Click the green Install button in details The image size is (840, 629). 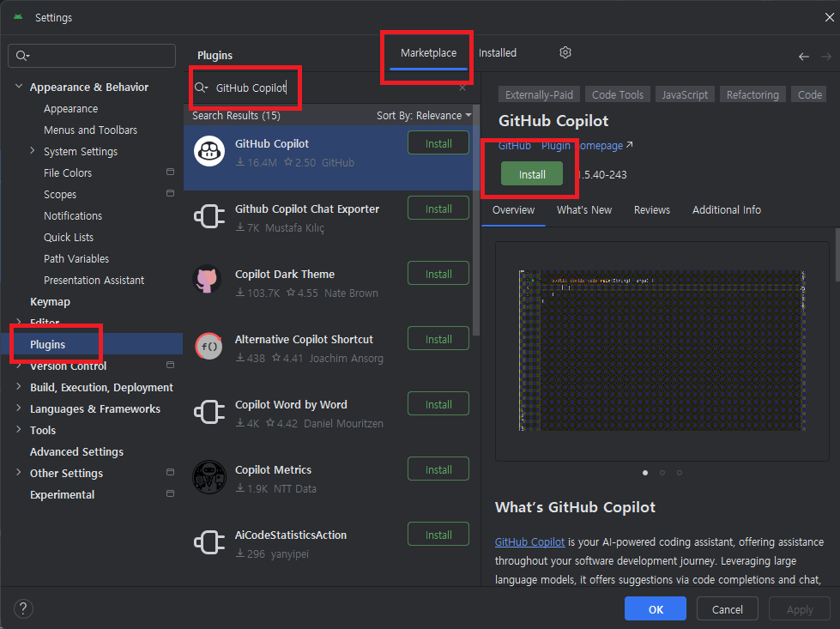[x=532, y=174]
